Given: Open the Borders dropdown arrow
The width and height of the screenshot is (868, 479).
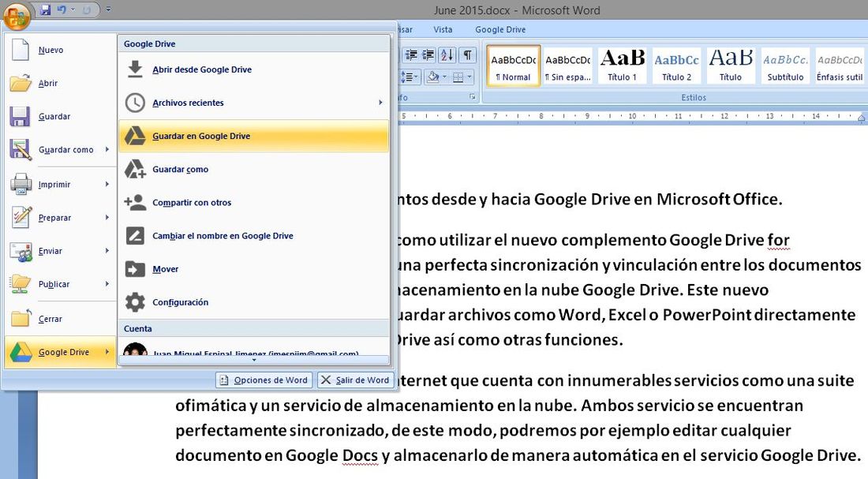Looking at the screenshot, I should 470,77.
